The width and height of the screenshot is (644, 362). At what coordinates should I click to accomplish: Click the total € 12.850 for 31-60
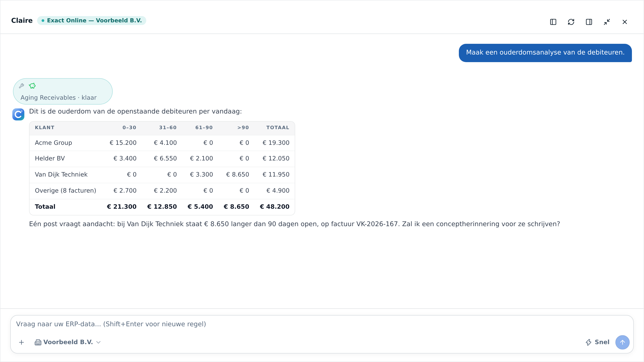(x=162, y=207)
